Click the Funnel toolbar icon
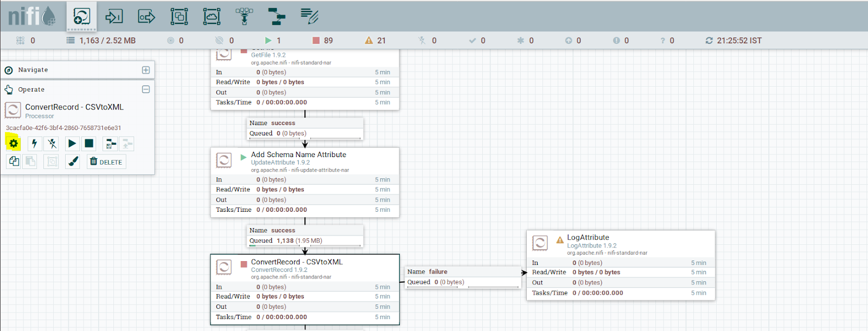 (244, 16)
